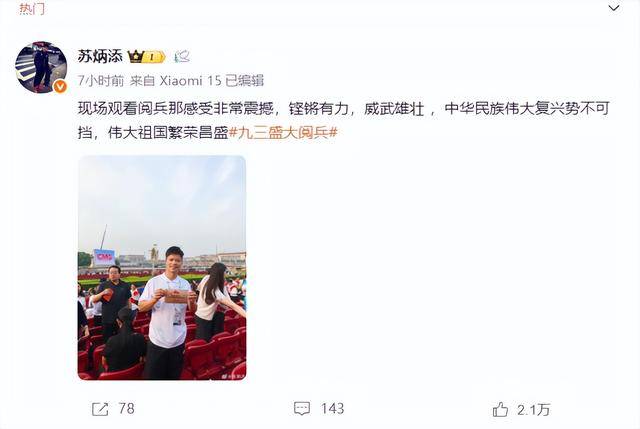640x429 pixels.
Task: Enlarge the attached parade photo
Action: pyautogui.click(x=162, y=268)
